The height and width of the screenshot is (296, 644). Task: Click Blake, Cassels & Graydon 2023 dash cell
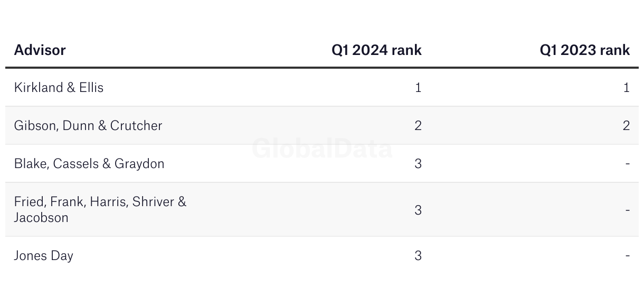(628, 164)
